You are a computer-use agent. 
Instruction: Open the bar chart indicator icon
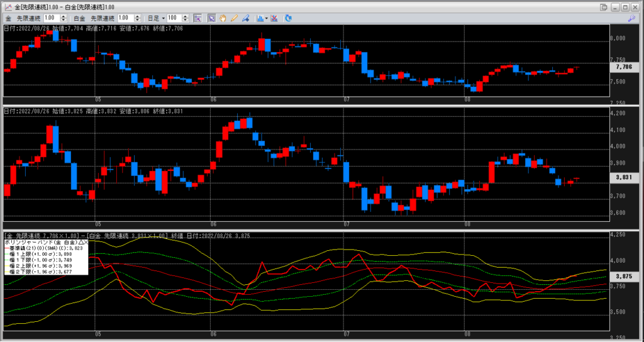260,18
